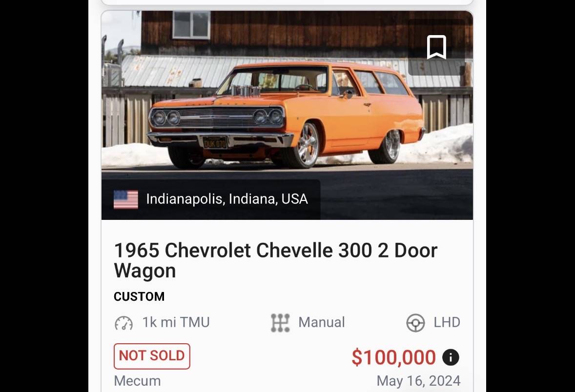This screenshot has width=575, height=392.
Task: Click the $100,000 hammer price
Action: click(394, 357)
